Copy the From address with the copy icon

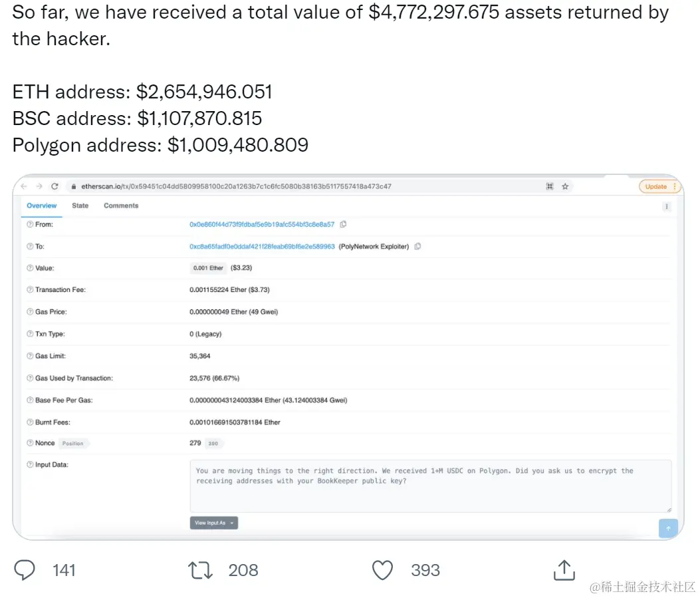point(343,225)
